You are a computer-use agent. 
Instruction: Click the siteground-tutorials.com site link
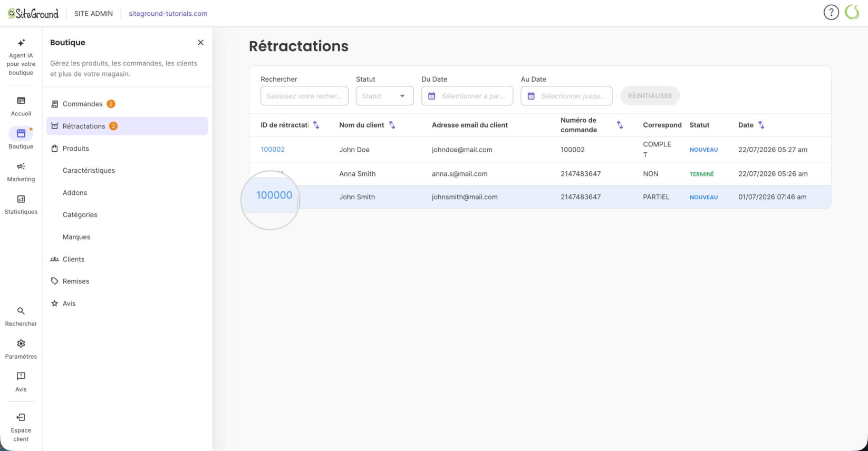pyautogui.click(x=168, y=14)
